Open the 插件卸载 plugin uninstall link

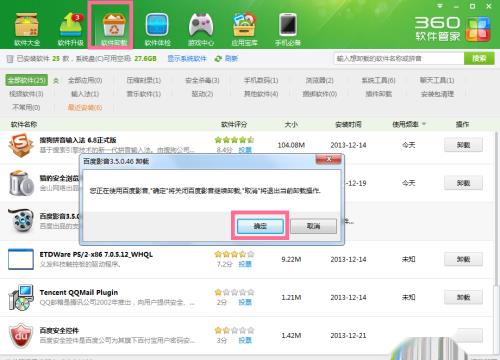pyautogui.click(x=378, y=94)
